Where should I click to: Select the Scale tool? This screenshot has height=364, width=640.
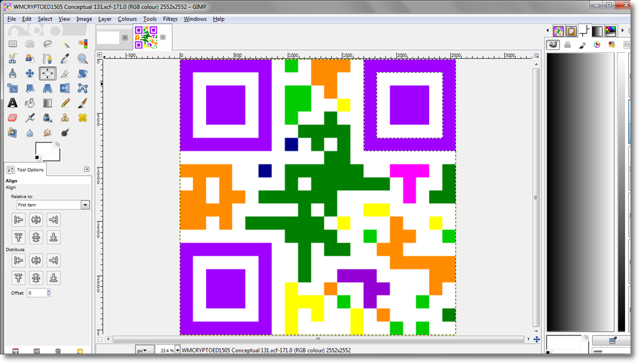[x=12, y=88]
